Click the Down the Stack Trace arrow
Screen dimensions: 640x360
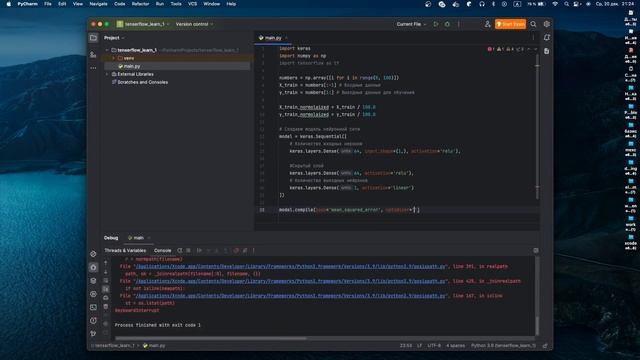tap(106, 272)
